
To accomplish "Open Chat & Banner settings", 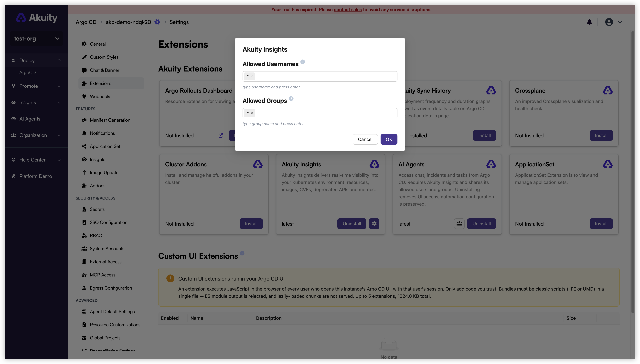I will click(x=111, y=70).
